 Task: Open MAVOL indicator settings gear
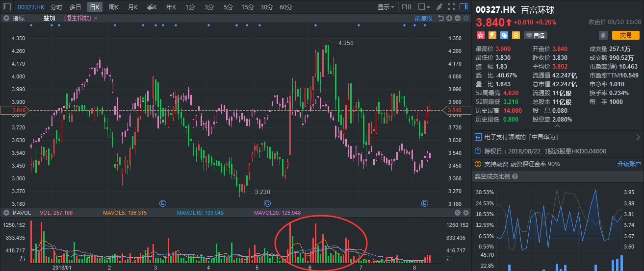coord(465,213)
